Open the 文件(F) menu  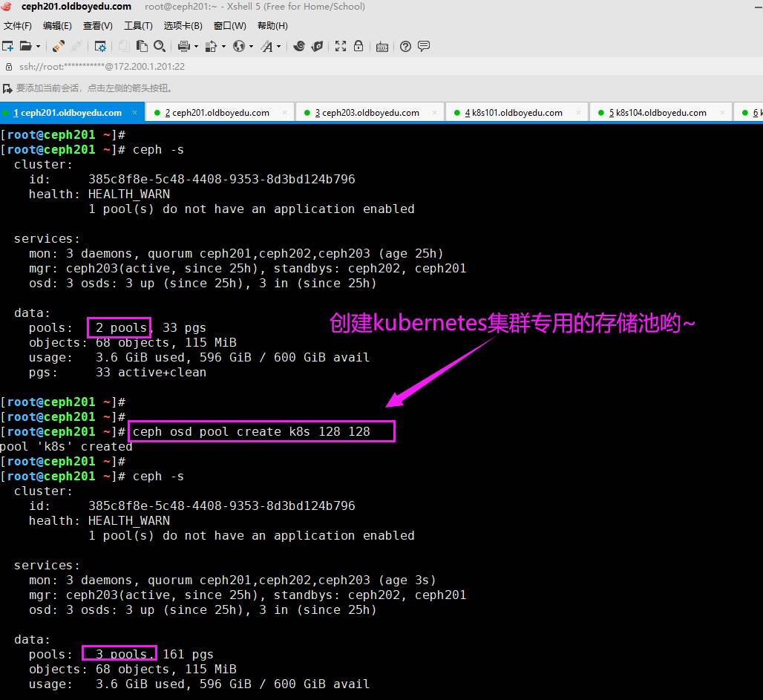(18, 26)
